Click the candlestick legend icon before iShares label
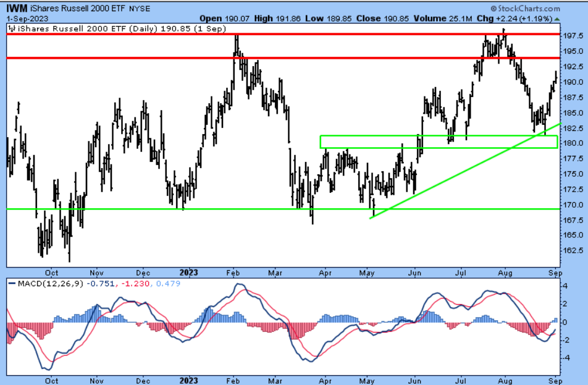The width and height of the screenshot is (588, 385). click(12, 28)
